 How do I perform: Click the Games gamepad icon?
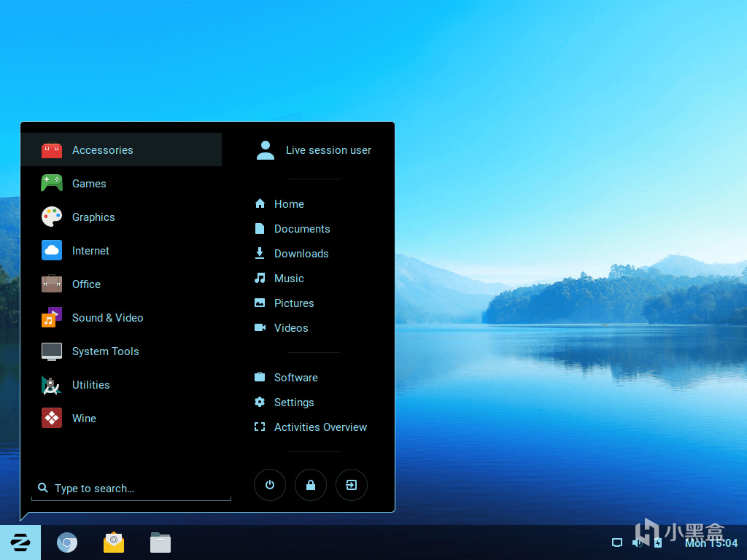[52, 183]
